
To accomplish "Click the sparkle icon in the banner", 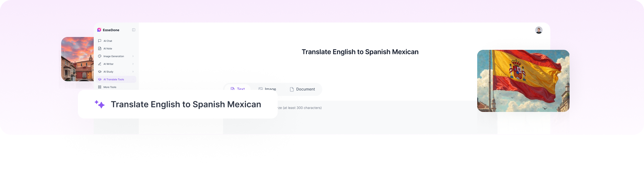I will [99, 104].
